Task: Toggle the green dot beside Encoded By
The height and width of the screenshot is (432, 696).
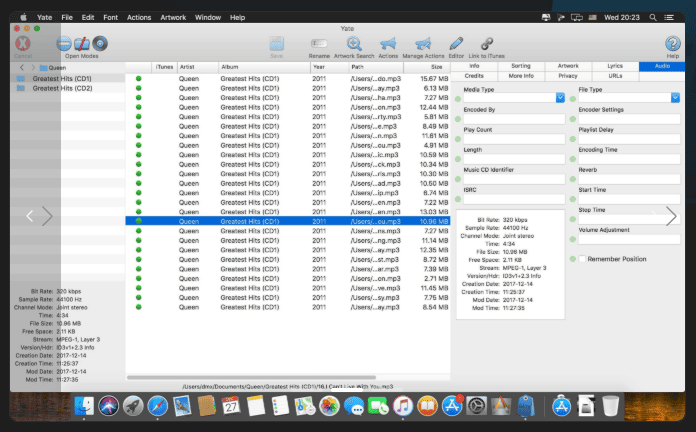Action: [458, 119]
